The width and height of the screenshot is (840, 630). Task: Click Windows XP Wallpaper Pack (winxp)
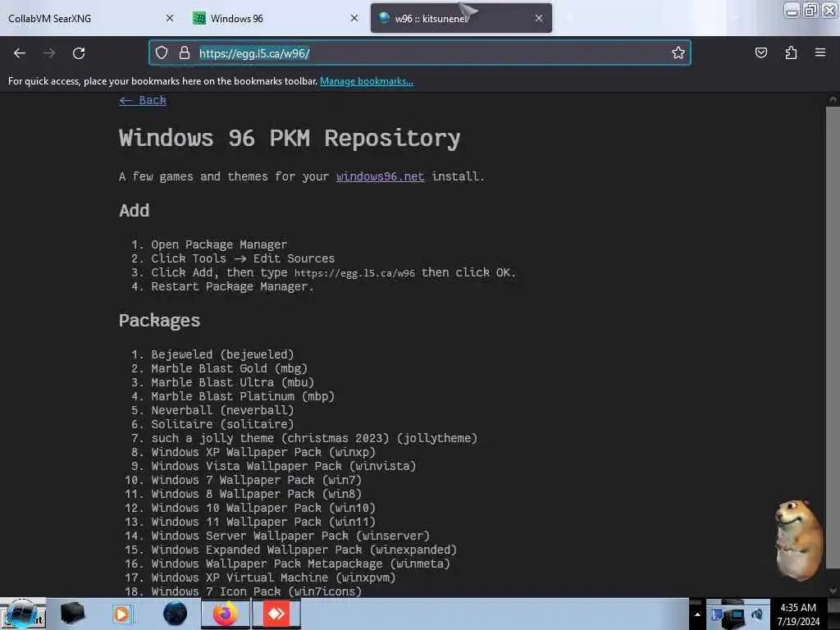click(263, 452)
